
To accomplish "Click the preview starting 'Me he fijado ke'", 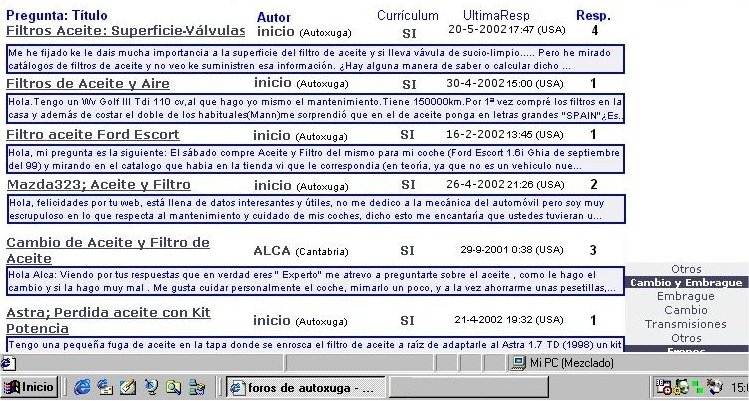I will point(316,59).
